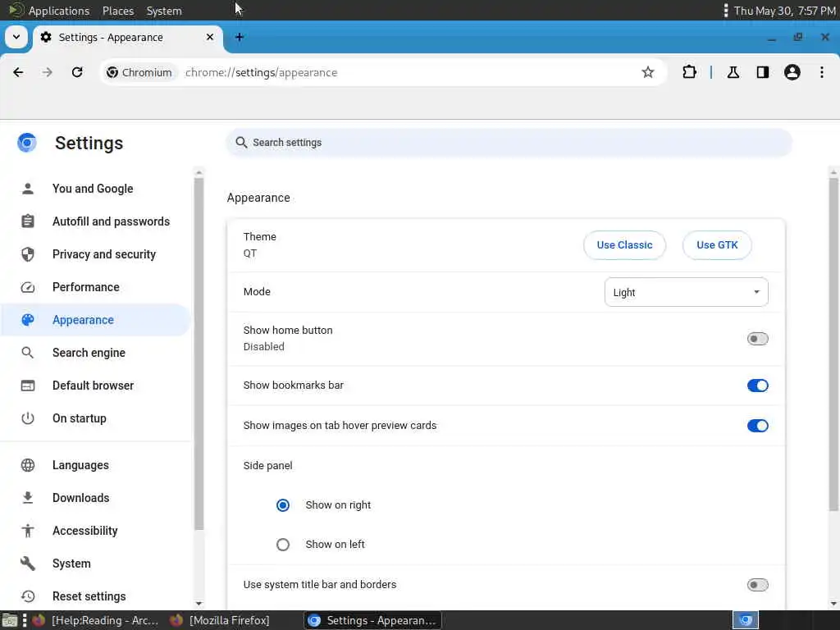Select the Languages section label

pos(80,465)
